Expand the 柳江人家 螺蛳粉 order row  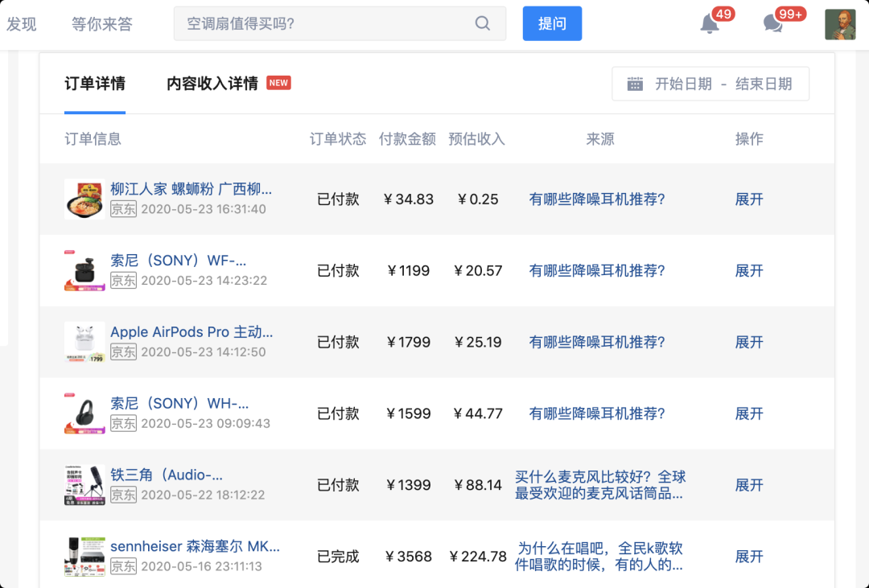pyautogui.click(x=749, y=199)
